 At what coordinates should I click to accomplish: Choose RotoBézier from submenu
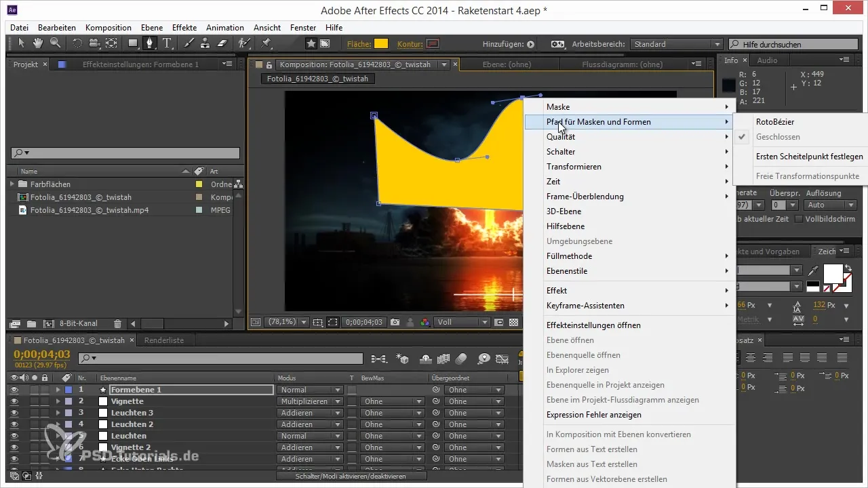[775, 122]
